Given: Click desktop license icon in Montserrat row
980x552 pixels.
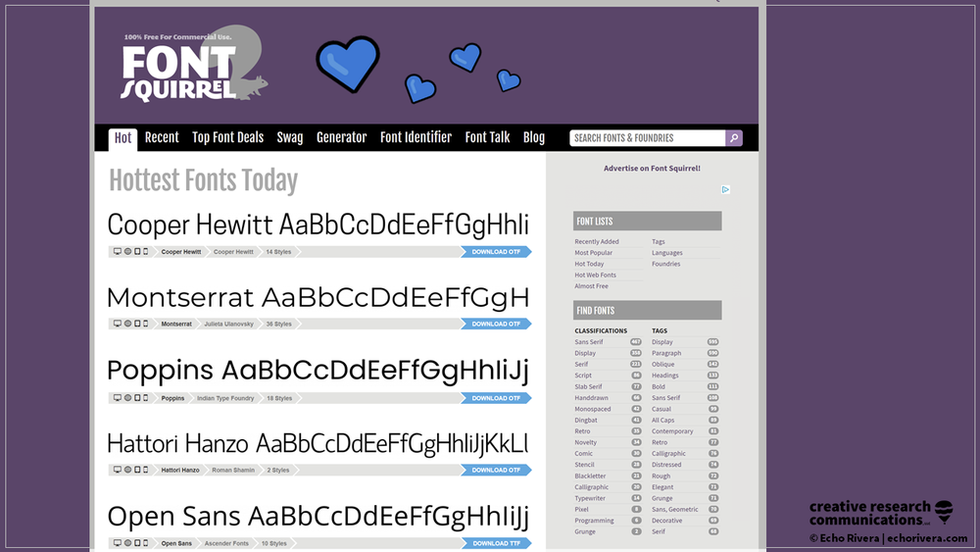Looking at the screenshot, I should click(x=117, y=324).
